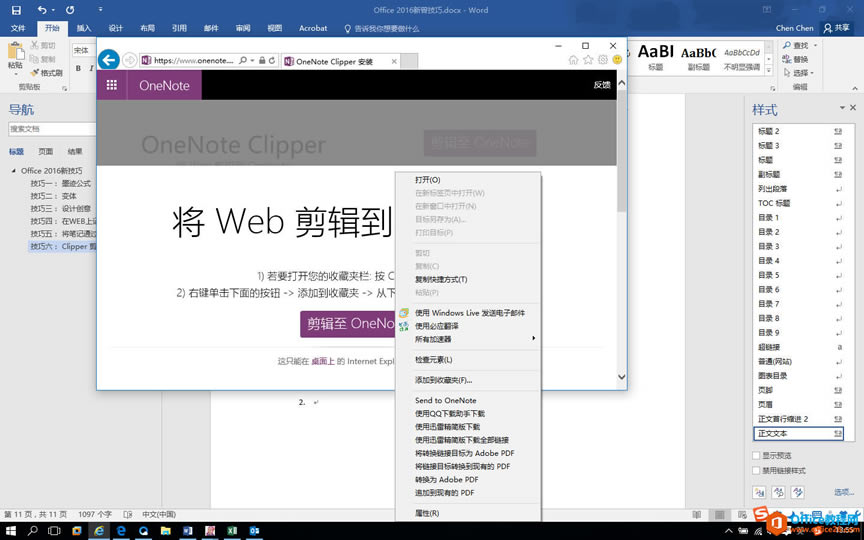Click the Undo arrow in Word toolbar
864x540 pixels.
coord(42,10)
